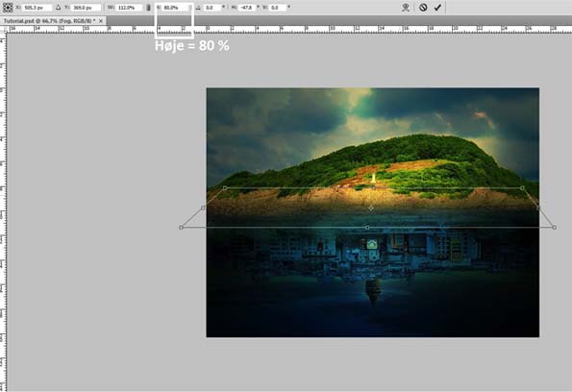
Task: Click the height field showing 80.0%
Action: (x=176, y=8)
